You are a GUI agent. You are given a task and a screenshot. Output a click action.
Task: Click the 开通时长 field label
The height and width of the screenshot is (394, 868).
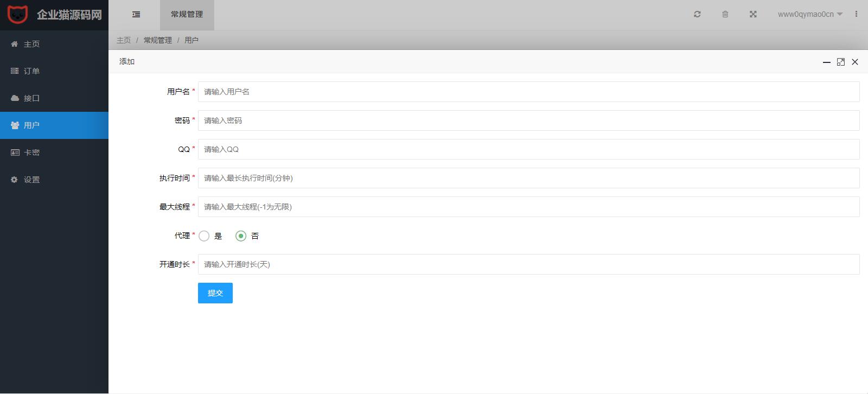coord(175,264)
